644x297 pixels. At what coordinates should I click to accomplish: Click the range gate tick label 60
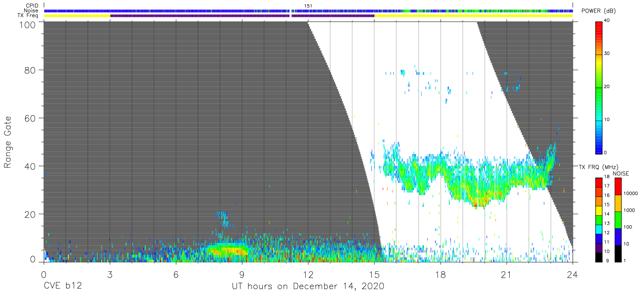pyautogui.click(x=30, y=118)
